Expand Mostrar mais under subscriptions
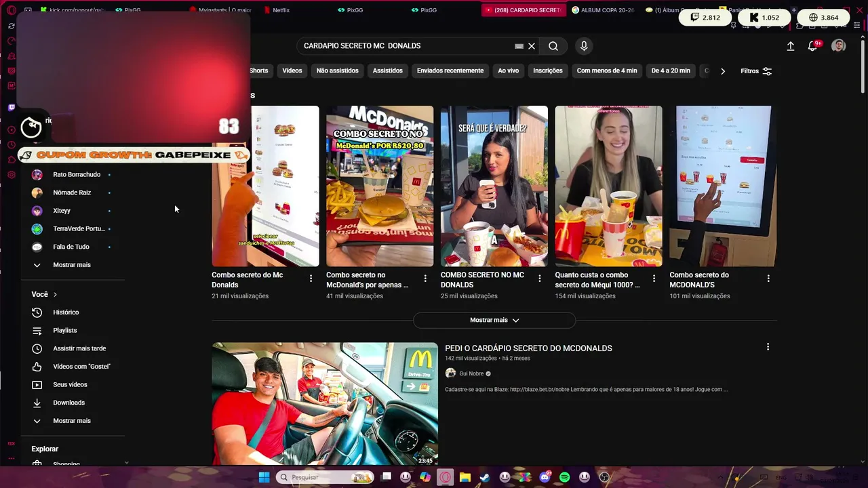This screenshot has height=488, width=868. coord(73,265)
